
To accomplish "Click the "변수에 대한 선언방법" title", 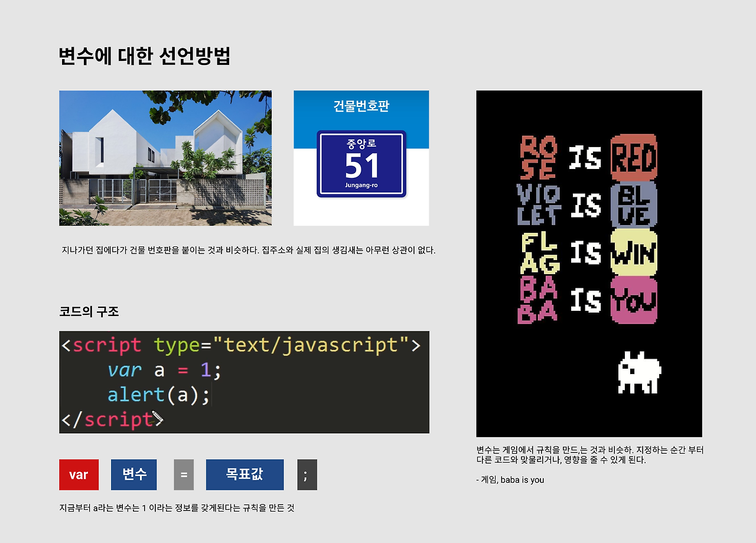I will coord(145,56).
